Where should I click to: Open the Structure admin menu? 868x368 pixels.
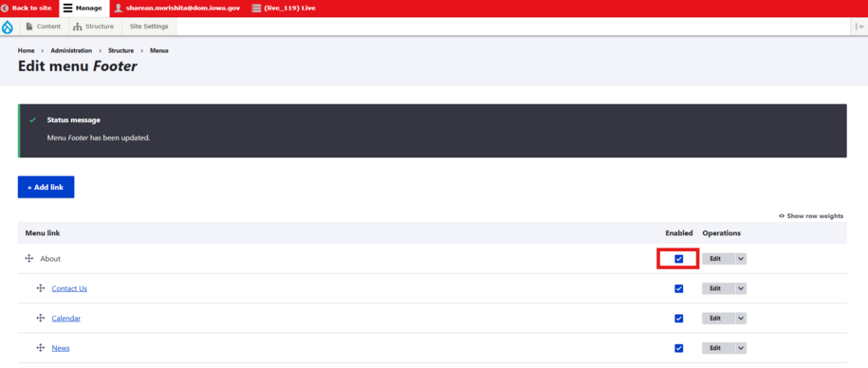[93, 27]
